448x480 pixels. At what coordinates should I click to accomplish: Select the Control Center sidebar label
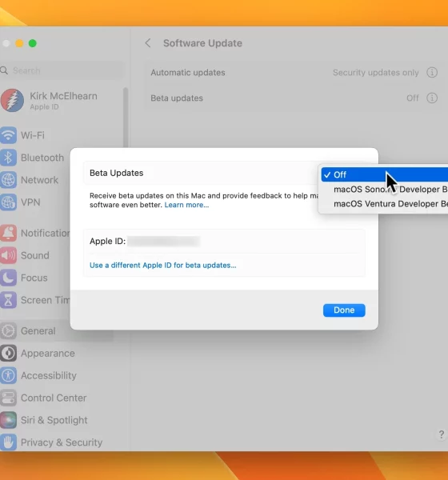tap(54, 398)
